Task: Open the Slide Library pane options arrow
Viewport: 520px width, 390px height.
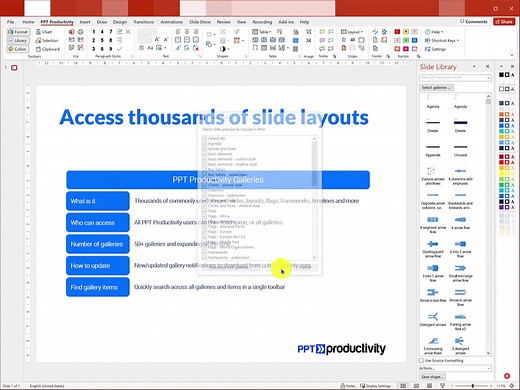Action: coord(474,67)
